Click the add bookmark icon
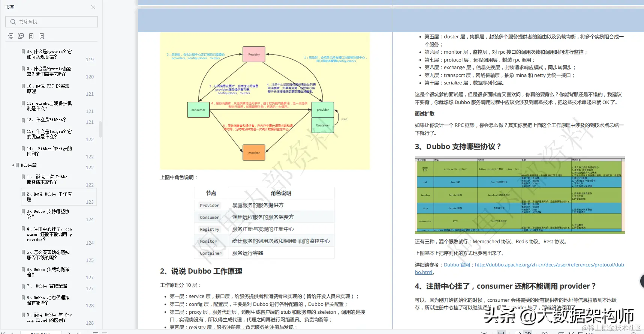Screen dimensions: 644x334 tap(31, 36)
